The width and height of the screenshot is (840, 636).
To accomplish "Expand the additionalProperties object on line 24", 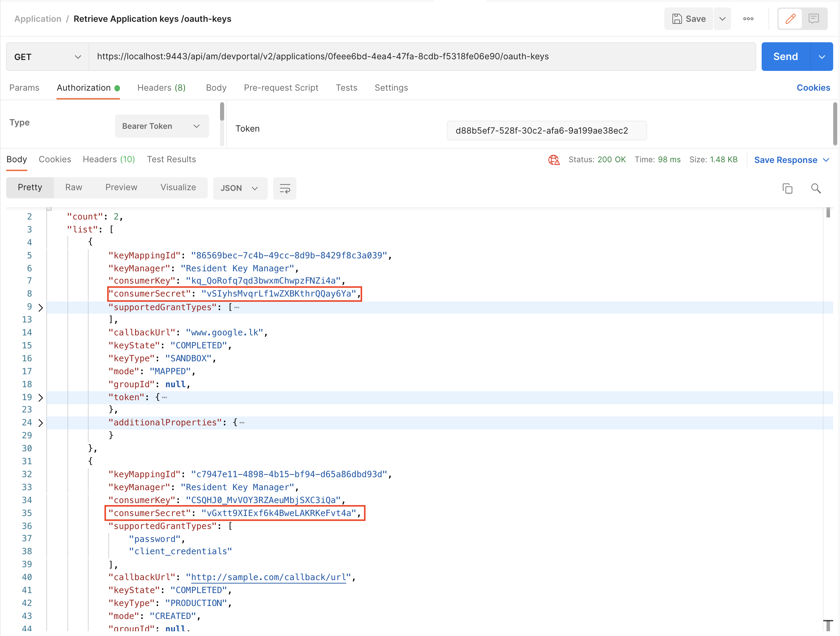I will point(41,423).
